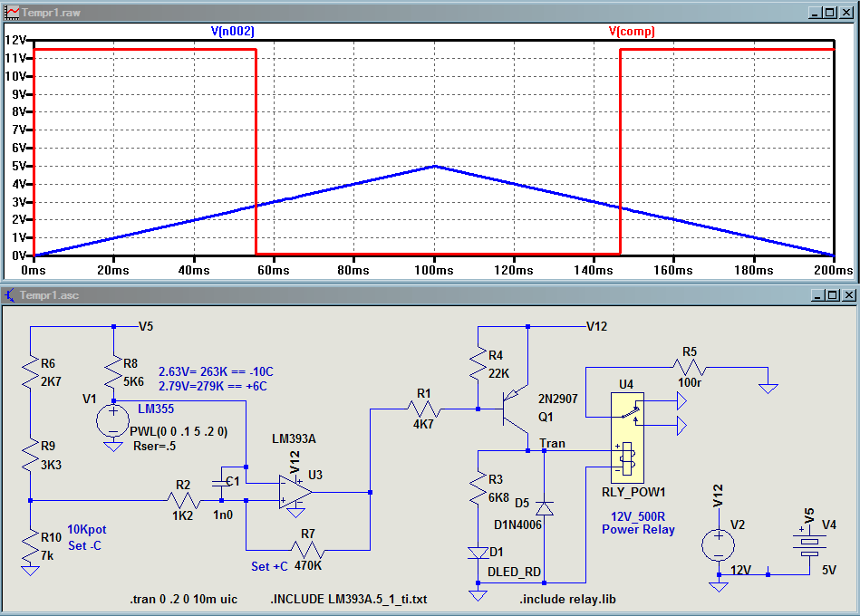Viewport: 860px width, 616px height.
Task: Click the 2.63V= 263K == -10C comment
Action: tap(216, 371)
